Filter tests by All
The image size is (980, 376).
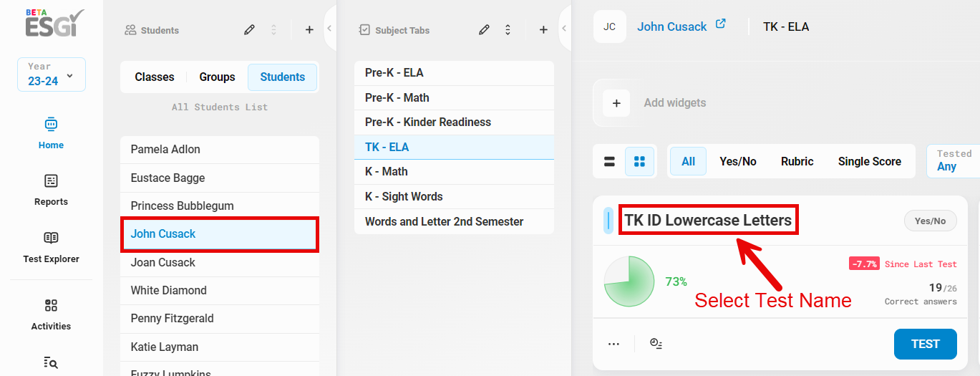point(689,162)
